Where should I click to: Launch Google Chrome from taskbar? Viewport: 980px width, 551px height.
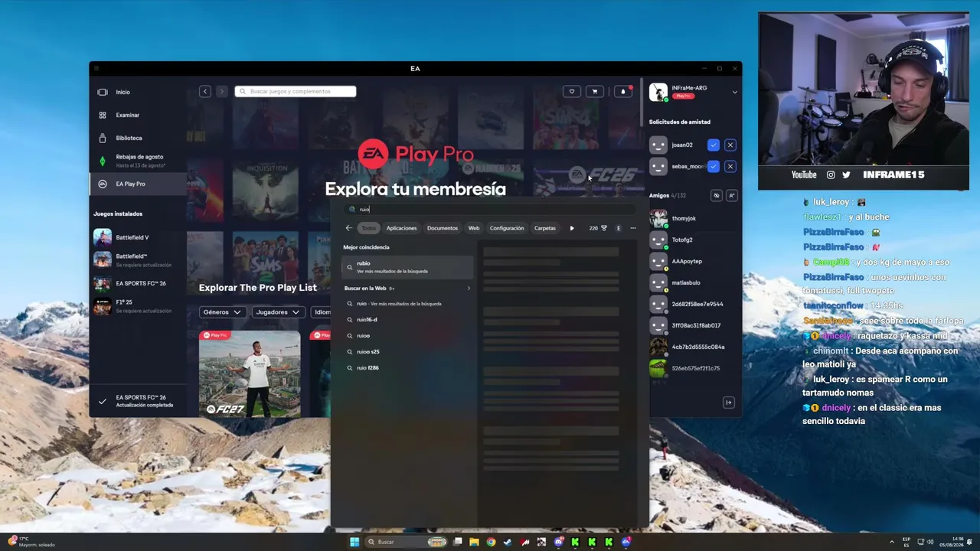coord(491,542)
